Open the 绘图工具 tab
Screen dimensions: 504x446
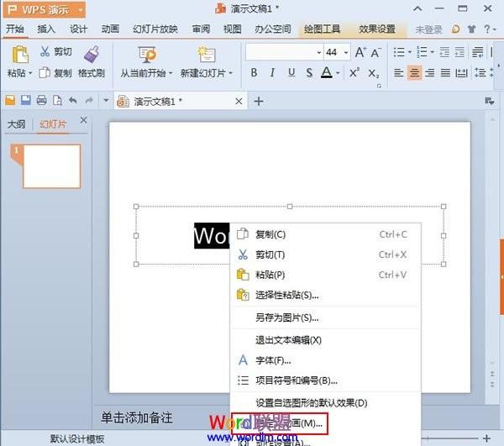[322, 29]
